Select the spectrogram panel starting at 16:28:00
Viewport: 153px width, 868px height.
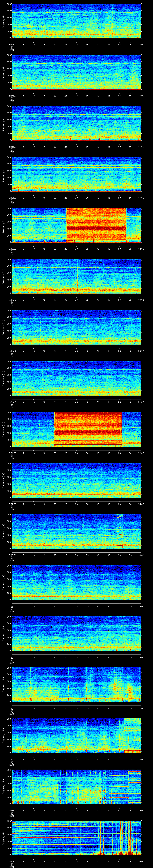[76, 786]
